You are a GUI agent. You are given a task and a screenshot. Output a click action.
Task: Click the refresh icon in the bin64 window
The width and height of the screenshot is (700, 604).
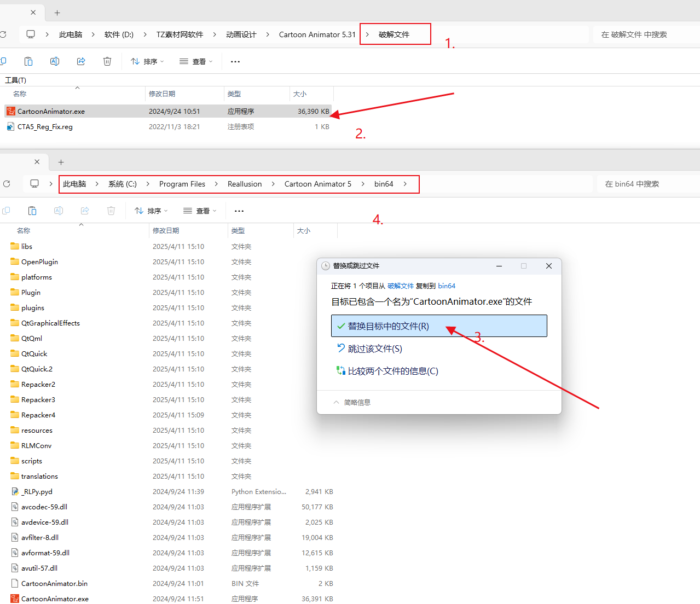click(7, 184)
